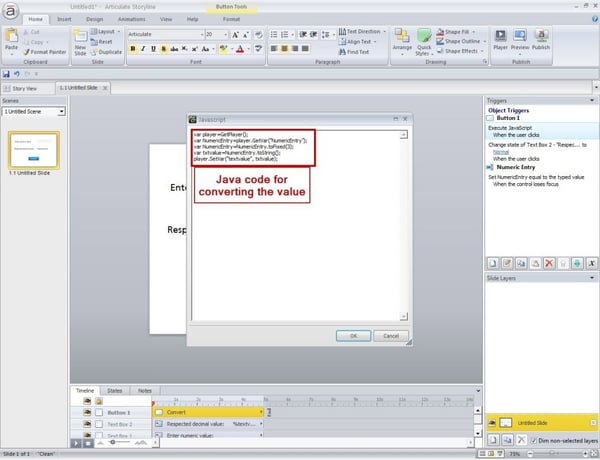Create a new trigger in Triggers panel
600x460 pixels.
coord(493,263)
